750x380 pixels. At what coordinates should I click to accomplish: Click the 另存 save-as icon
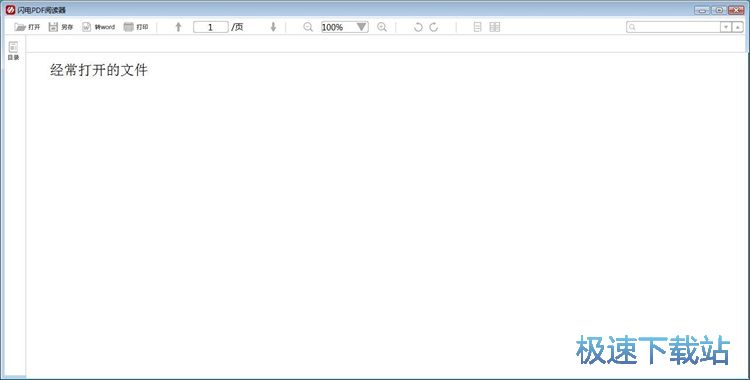[53, 27]
